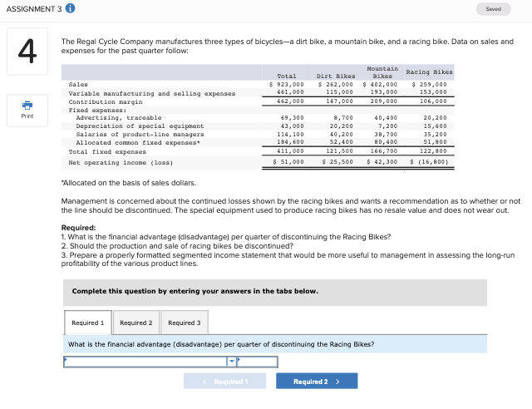The image size is (532, 409).
Task: Select Racing Bikes contribution margin 106,000
Action: 433,101
